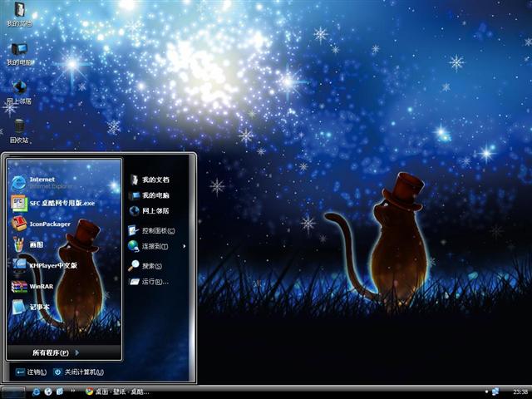This screenshot has height=399, width=532.
Task: Open 控制面板(C) control panel
Action: pyautogui.click(x=151, y=231)
